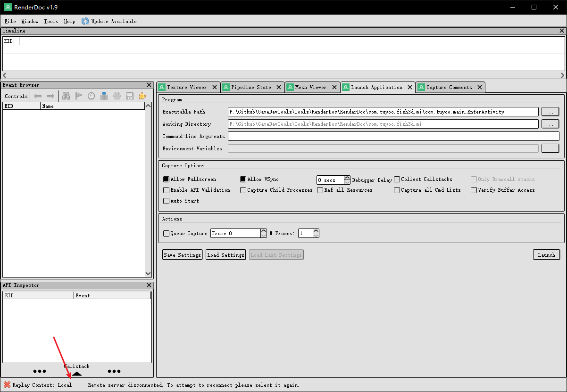Click the Update Available refresh icon

coord(85,21)
